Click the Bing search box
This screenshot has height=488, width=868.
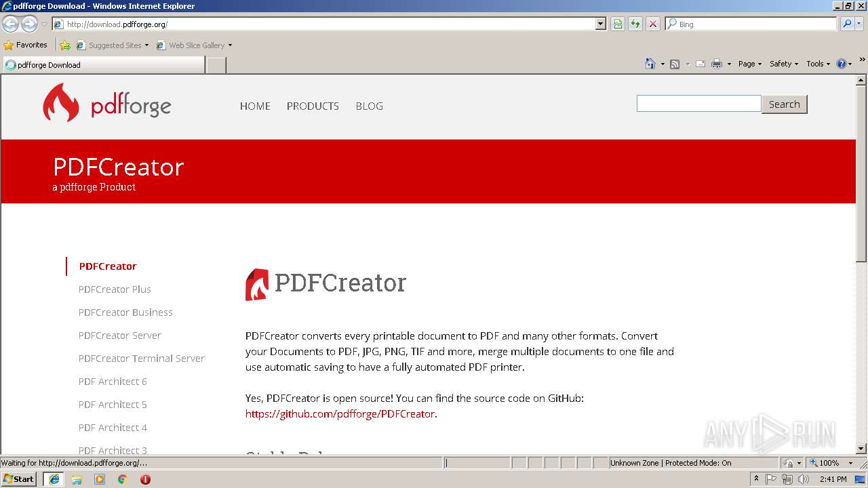pos(751,24)
